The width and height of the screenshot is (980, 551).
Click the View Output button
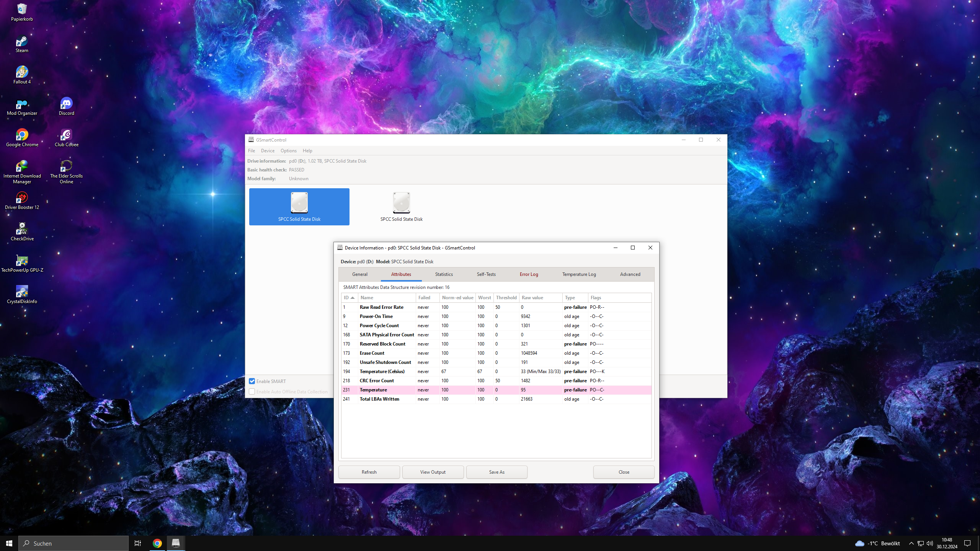click(x=433, y=472)
